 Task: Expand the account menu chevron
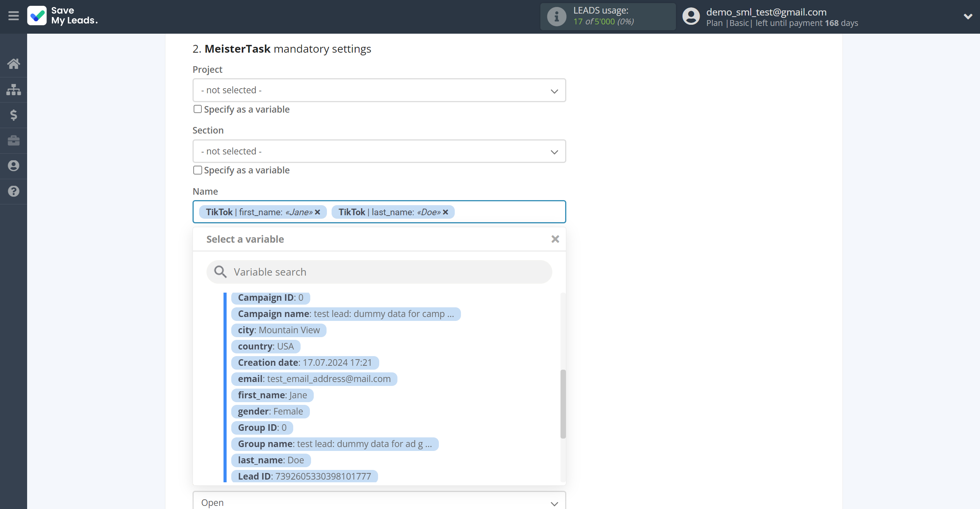pyautogui.click(x=968, y=17)
